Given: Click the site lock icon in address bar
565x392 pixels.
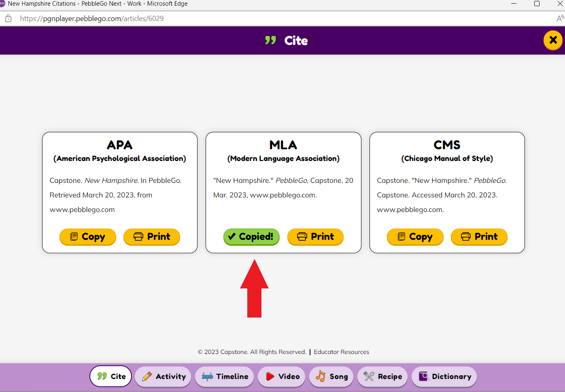Looking at the screenshot, I should 8,19.
